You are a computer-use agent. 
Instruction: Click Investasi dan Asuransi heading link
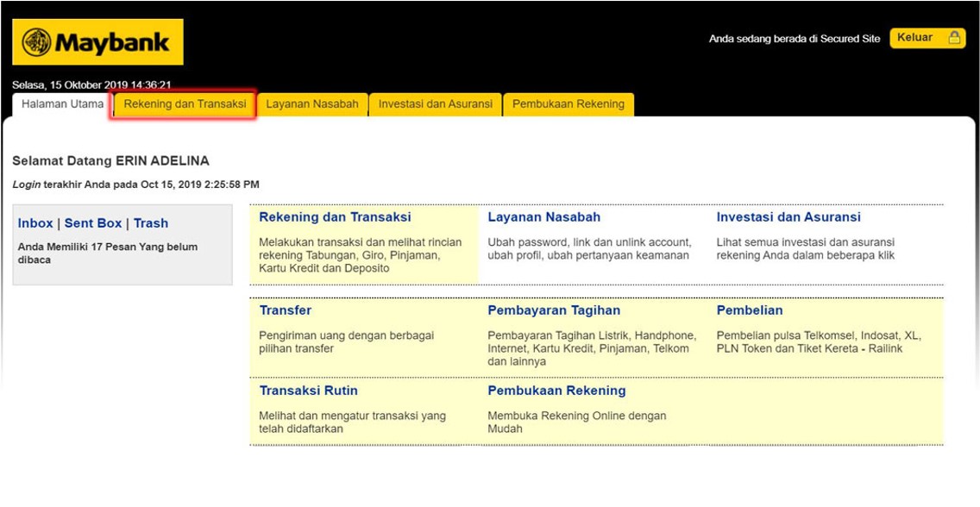pos(788,217)
